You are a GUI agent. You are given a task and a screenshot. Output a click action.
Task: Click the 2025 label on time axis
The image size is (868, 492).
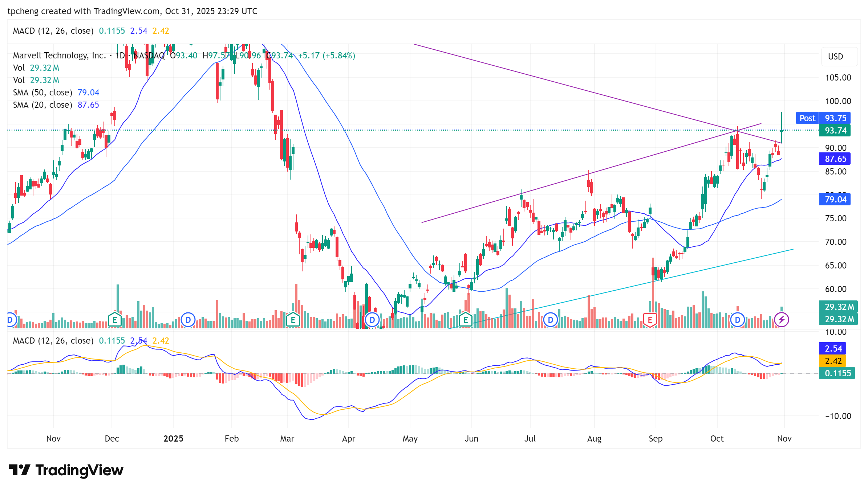[x=173, y=439]
